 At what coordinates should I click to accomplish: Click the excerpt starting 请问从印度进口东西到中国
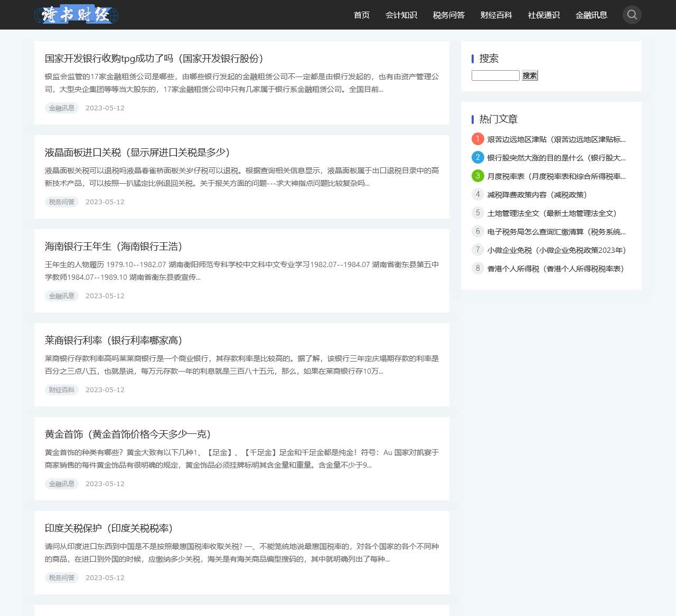click(x=242, y=553)
